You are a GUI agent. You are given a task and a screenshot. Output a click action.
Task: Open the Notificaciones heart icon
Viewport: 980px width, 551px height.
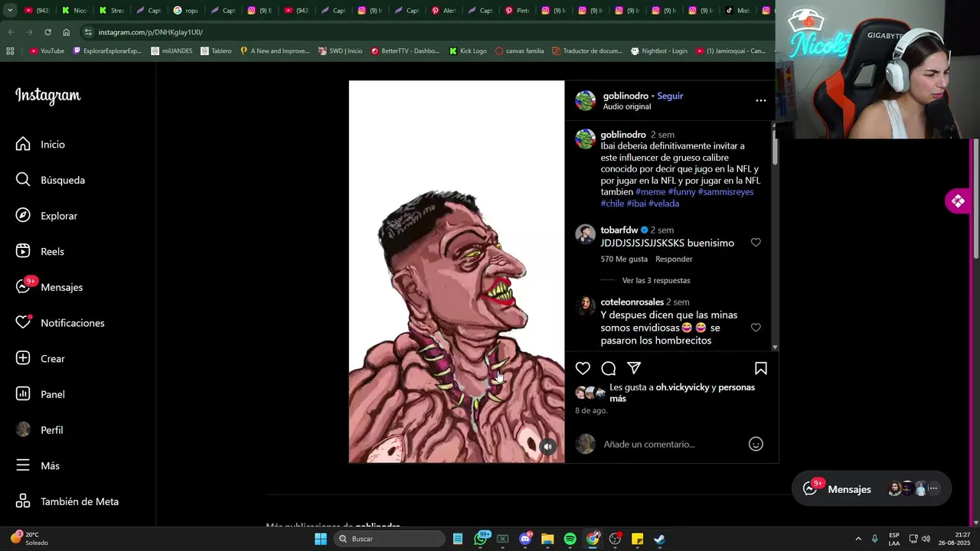[x=23, y=323]
